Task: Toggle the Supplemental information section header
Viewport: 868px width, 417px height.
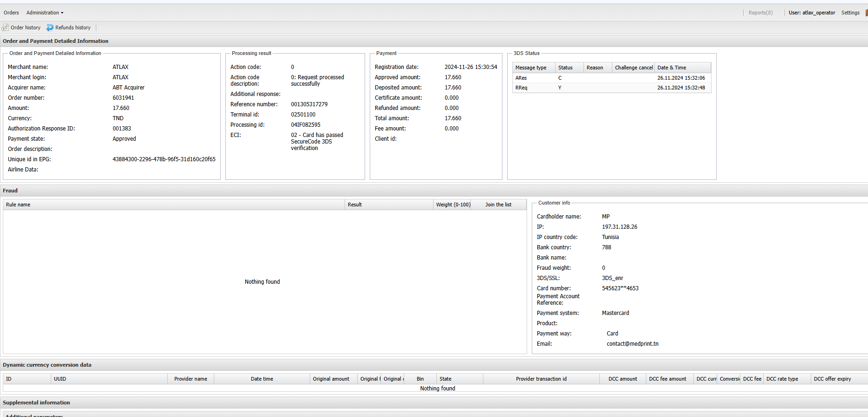Action: [x=36, y=403]
